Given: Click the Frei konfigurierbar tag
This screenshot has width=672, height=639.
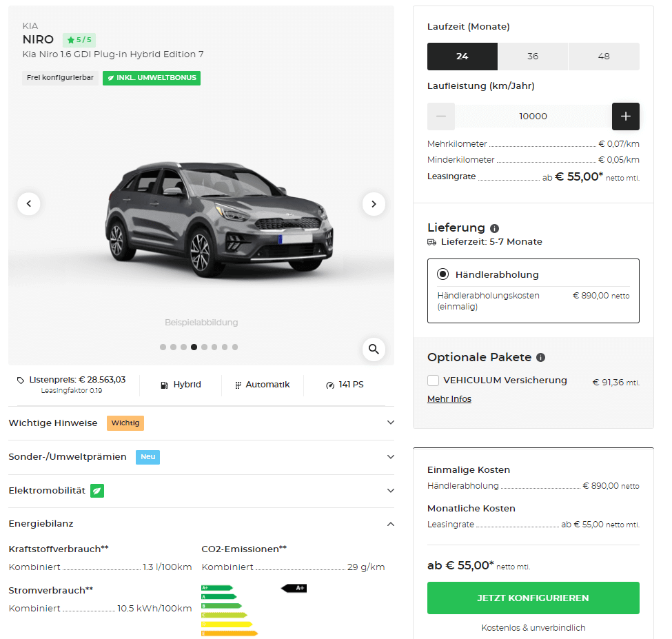Looking at the screenshot, I should 61,78.
